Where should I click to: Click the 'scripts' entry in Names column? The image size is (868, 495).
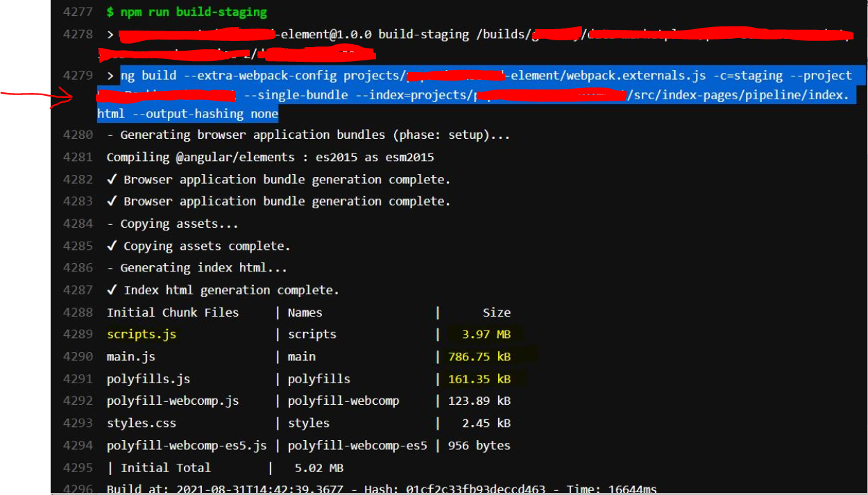coord(312,335)
